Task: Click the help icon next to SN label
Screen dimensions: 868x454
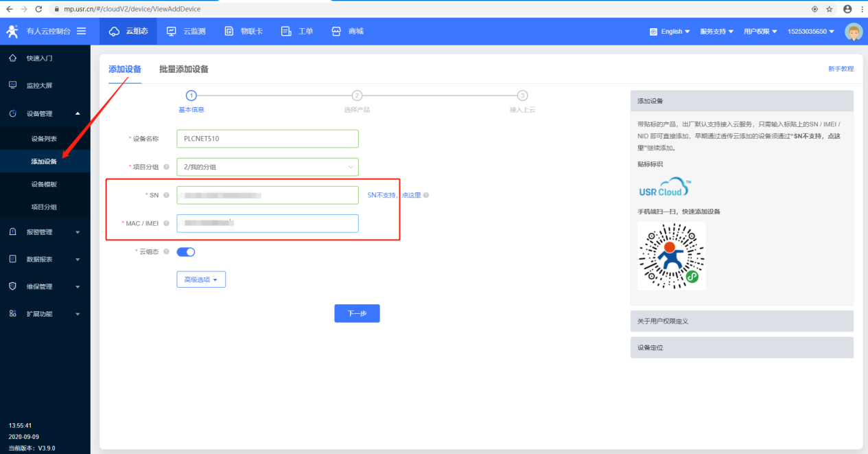Action: pyautogui.click(x=166, y=195)
